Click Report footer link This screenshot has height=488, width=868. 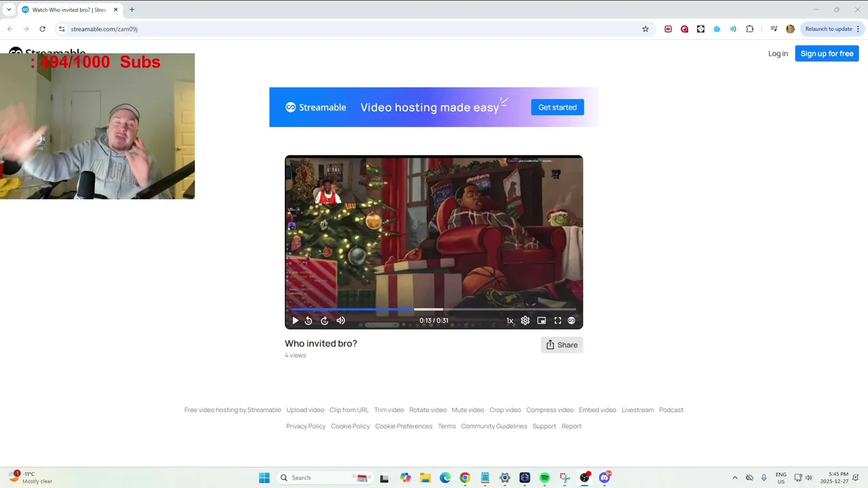(572, 426)
